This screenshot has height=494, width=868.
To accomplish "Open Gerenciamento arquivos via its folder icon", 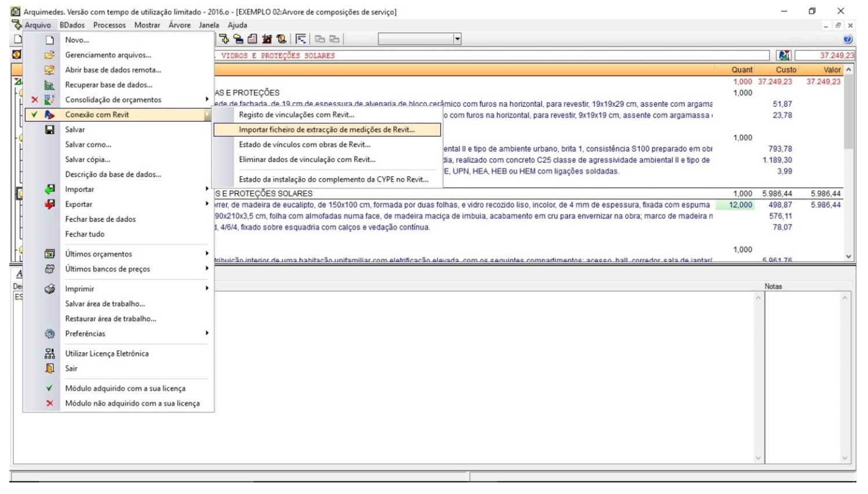I will (x=50, y=55).
